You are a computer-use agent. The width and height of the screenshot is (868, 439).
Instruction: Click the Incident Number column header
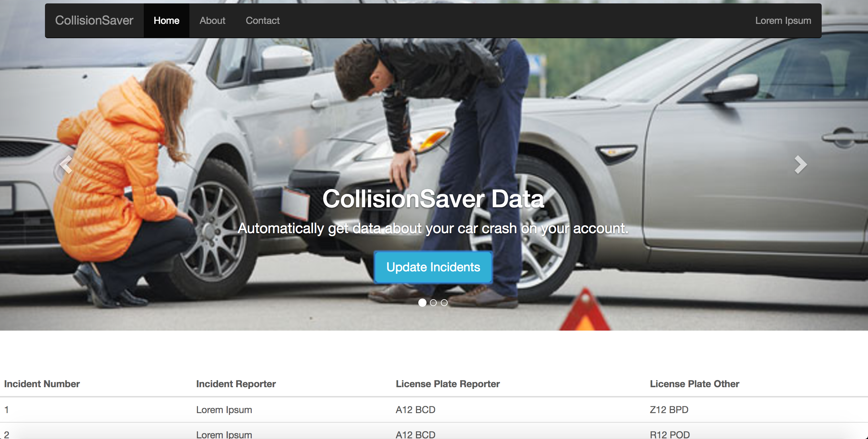click(42, 384)
